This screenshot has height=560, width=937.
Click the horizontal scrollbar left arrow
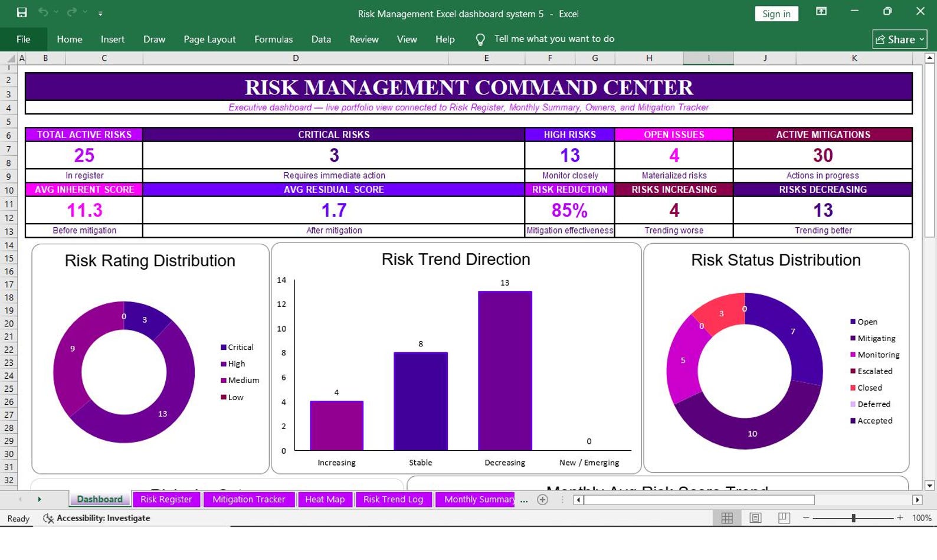coord(579,500)
